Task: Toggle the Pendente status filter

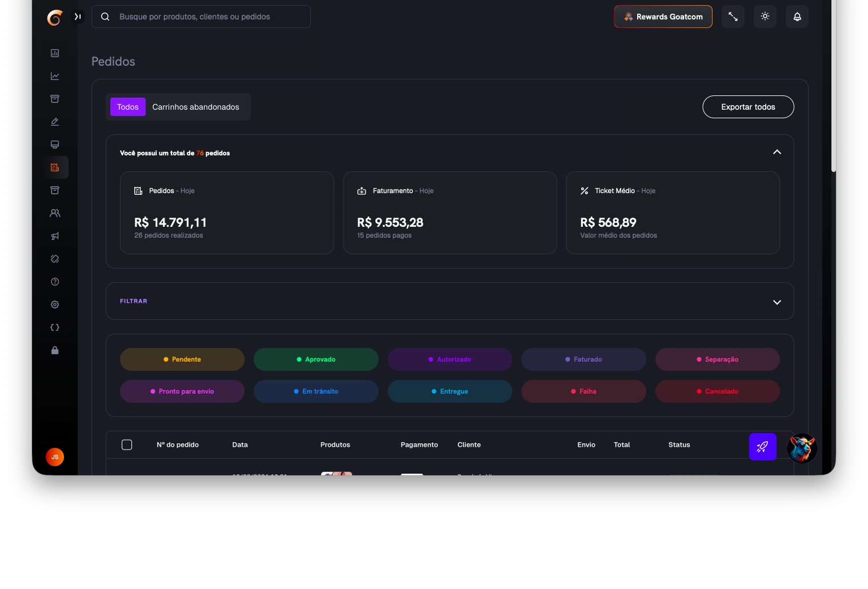Action: (x=182, y=359)
